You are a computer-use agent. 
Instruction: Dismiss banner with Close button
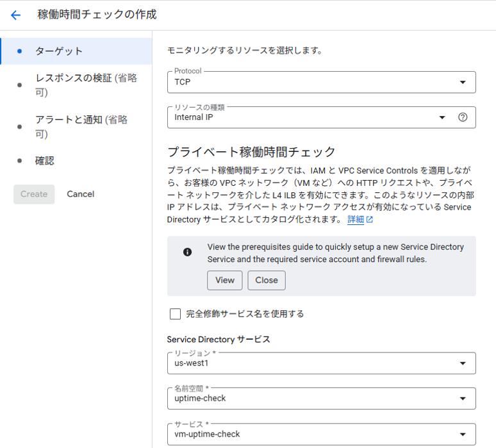[267, 280]
